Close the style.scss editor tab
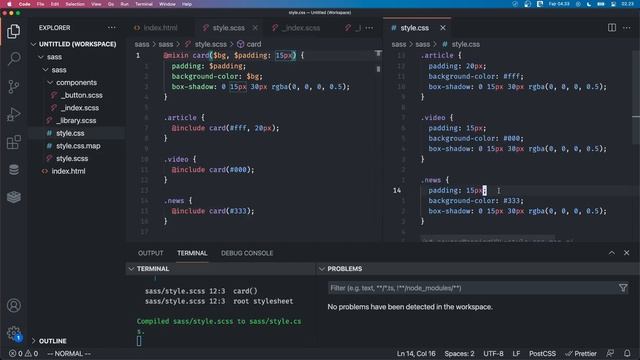 tap(255, 28)
